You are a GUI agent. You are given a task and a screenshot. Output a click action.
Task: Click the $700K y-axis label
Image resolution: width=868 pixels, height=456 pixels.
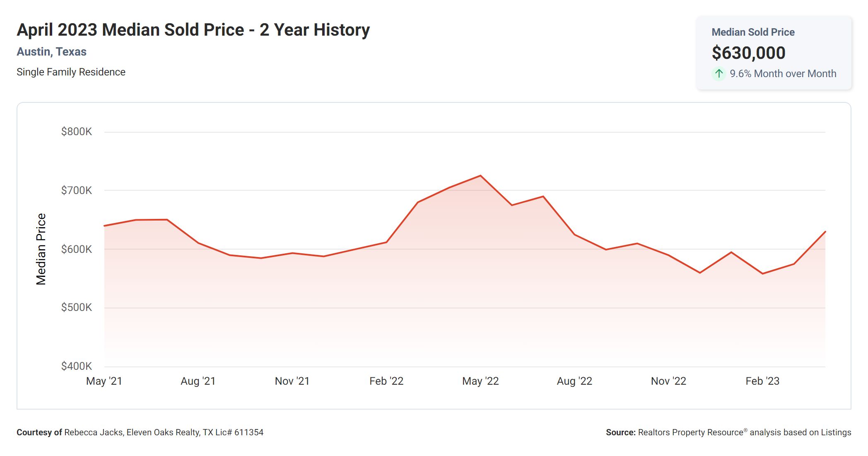click(77, 191)
